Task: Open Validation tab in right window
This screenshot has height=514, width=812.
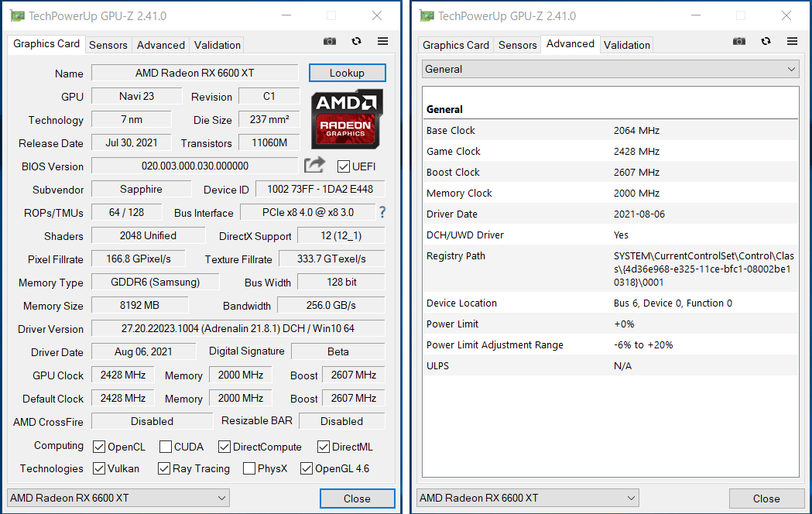Action: [x=626, y=45]
